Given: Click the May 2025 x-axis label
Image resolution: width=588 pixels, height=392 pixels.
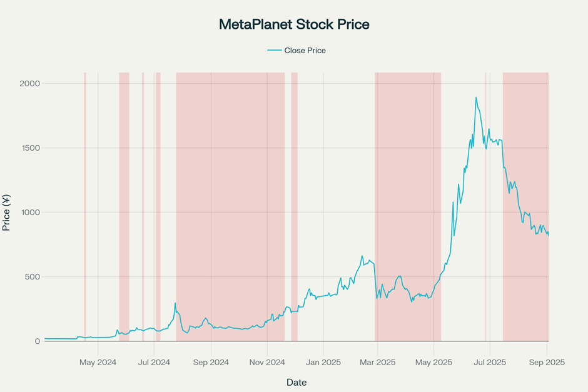Looking at the screenshot, I should (x=433, y=362).
